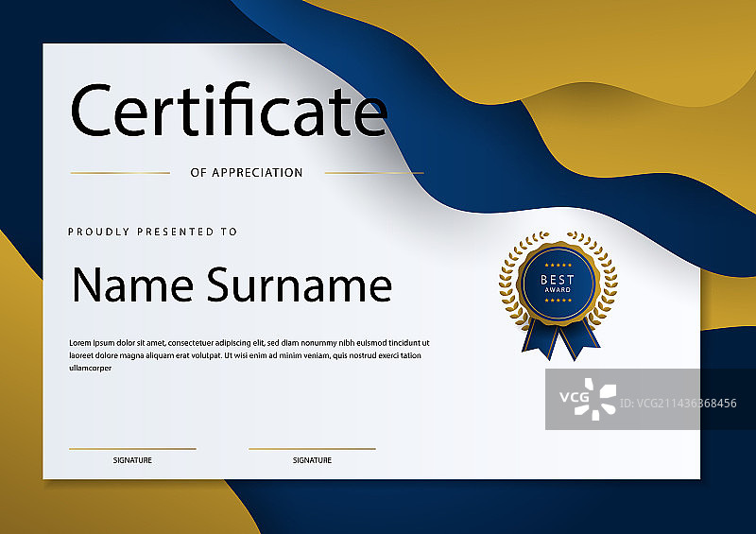
Task: Select the Name Surname placeholder text
Action: click(x=232, y=284)
